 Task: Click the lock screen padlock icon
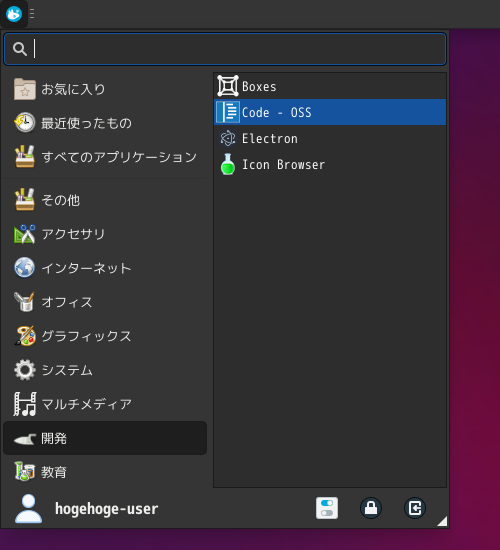(371, 508)
